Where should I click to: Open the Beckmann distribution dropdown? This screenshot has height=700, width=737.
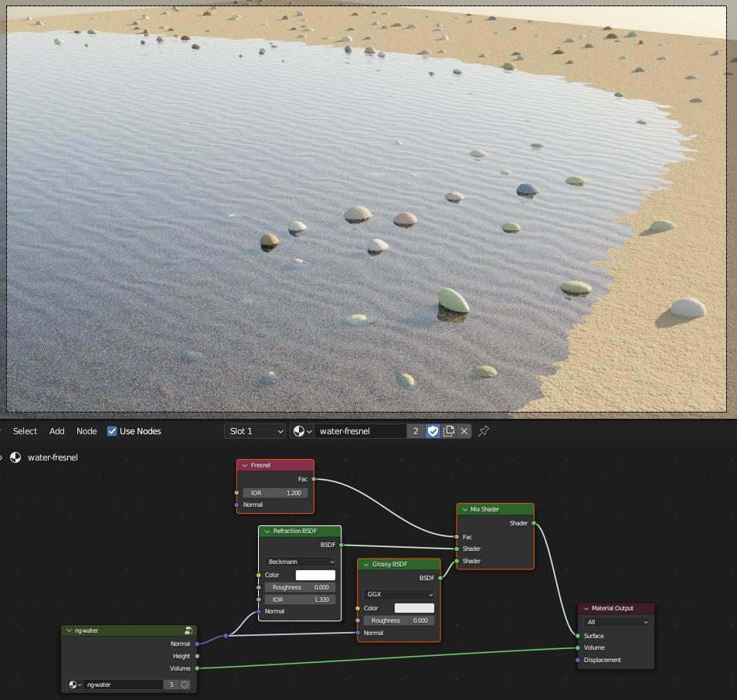[x=301, y=562]
